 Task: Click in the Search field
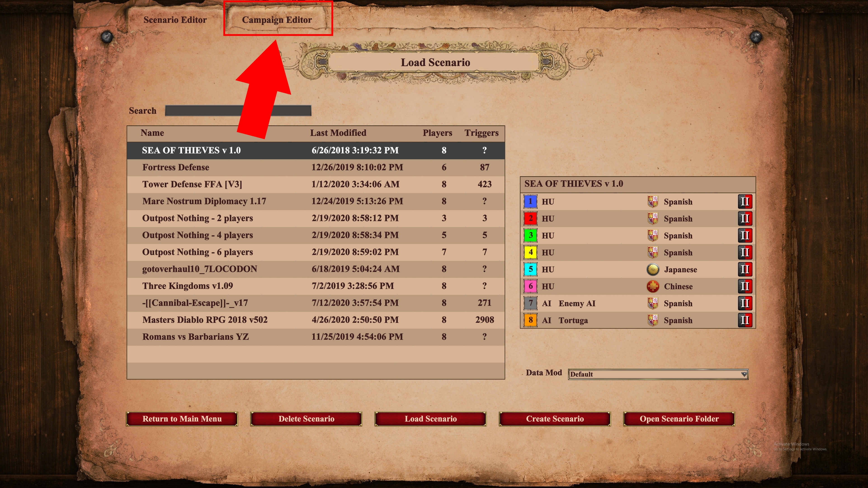[238, 111]
